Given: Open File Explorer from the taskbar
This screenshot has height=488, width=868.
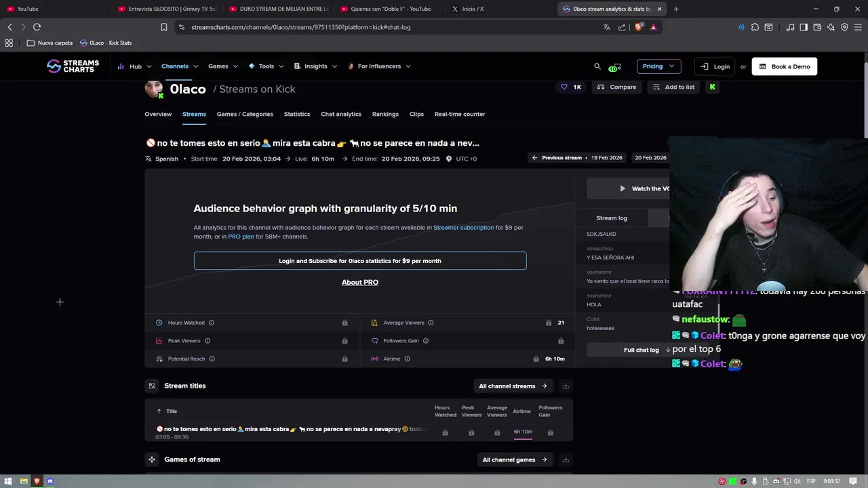Looking at the screenshot, I should (x=24, y=481).
